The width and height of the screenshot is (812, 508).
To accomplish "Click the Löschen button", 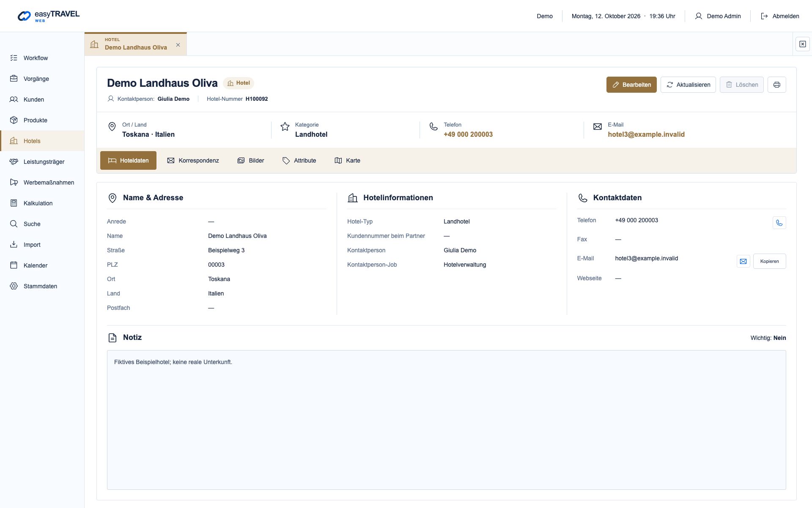I will pos(742,85).
